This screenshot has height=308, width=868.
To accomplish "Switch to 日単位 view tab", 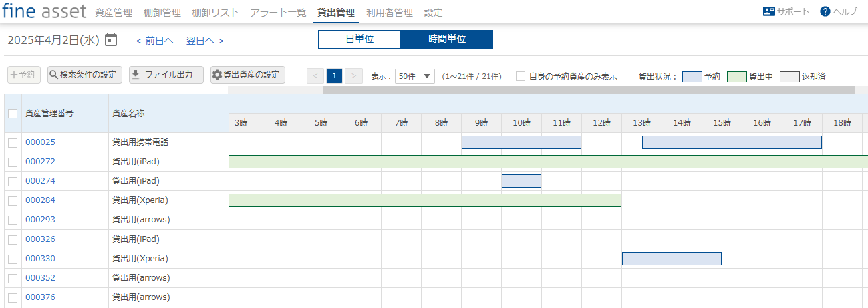I will 359,39.
